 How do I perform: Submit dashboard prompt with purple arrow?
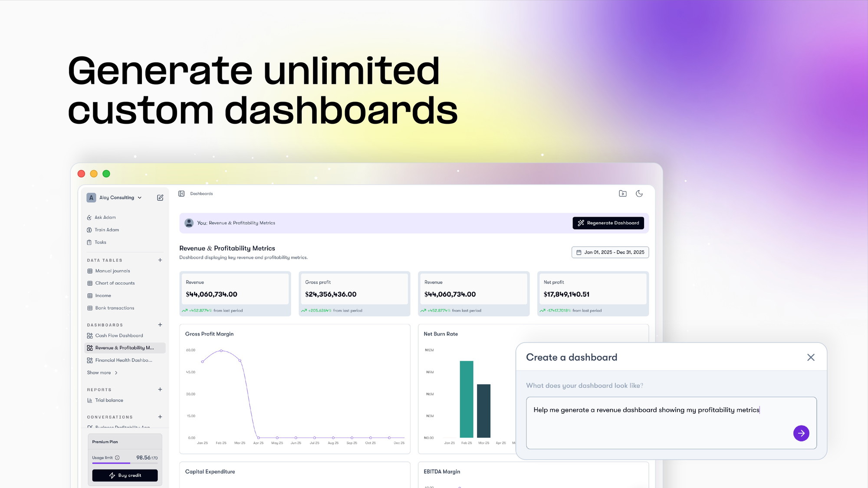pyautogui.click(x=801, y=433)
